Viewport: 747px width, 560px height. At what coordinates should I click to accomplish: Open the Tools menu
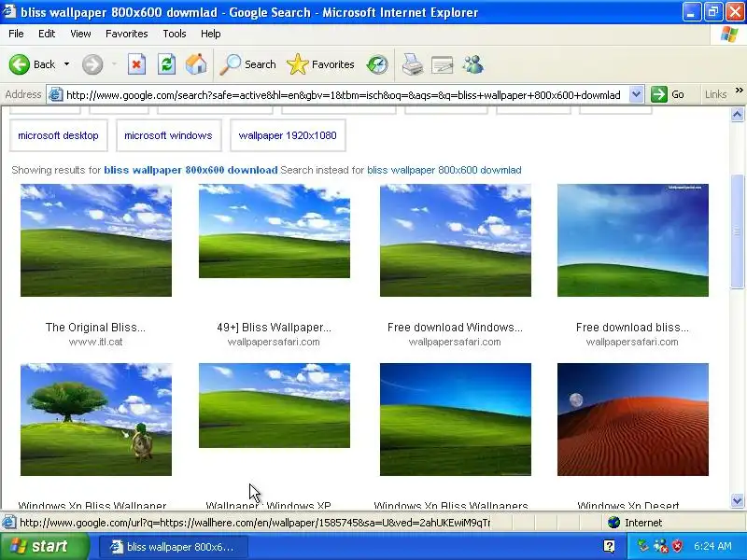(x=175, y=34)
